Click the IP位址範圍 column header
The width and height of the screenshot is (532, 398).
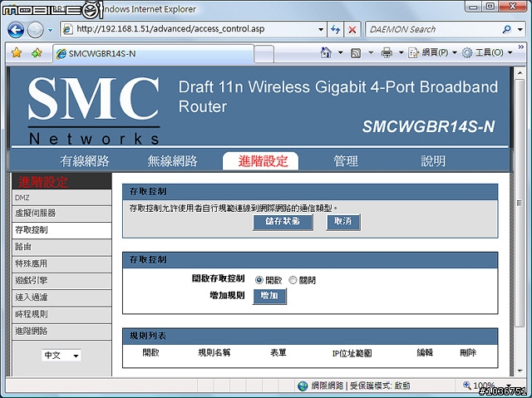tap(352, 354)
